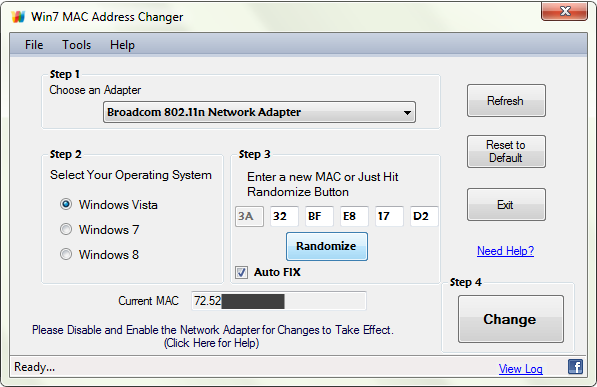Click the Exit button
This screenshot has width=597, height=387.
[506, 205]
